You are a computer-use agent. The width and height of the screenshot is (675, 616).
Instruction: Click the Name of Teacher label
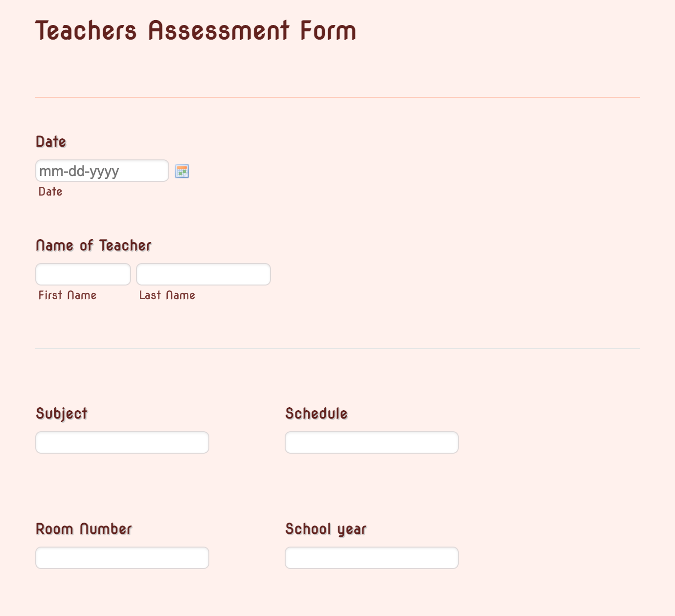[93, 244]
